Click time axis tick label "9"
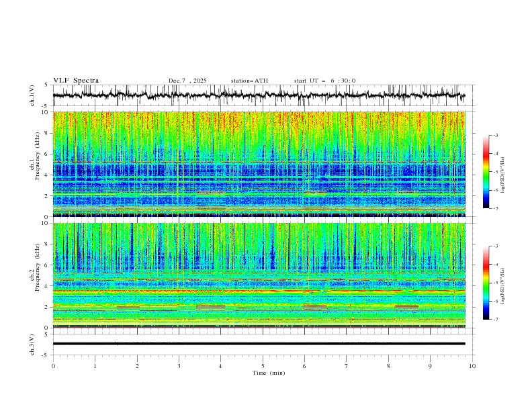Viewport: 532px width, 411px height. point(430,366)
